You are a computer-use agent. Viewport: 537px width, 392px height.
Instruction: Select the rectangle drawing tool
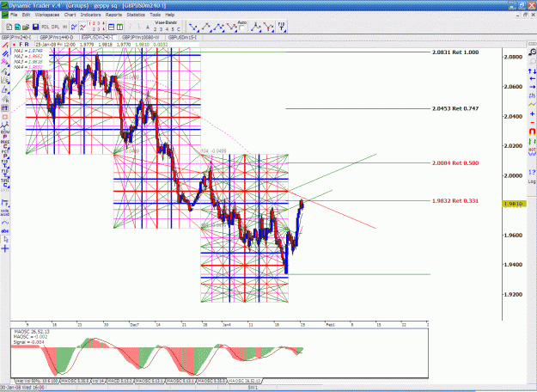coord(5,117)
